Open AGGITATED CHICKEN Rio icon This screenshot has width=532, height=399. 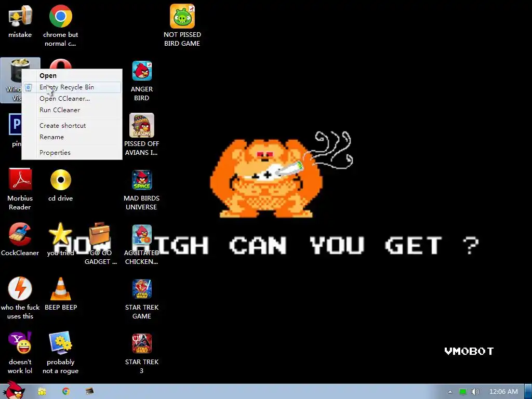(142, 234)
